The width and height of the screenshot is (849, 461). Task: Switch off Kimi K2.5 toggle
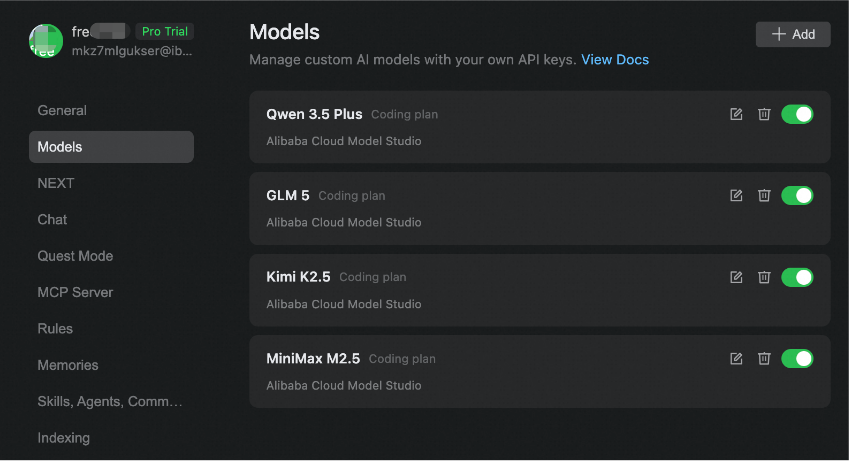[x=797, y=277]
